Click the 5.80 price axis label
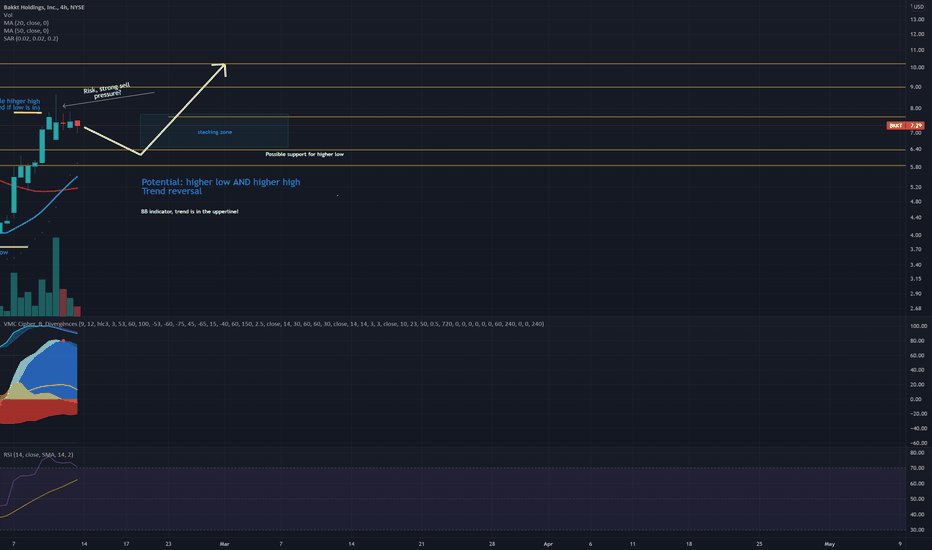This screenshot has width=932, height=550. [916, 167]
